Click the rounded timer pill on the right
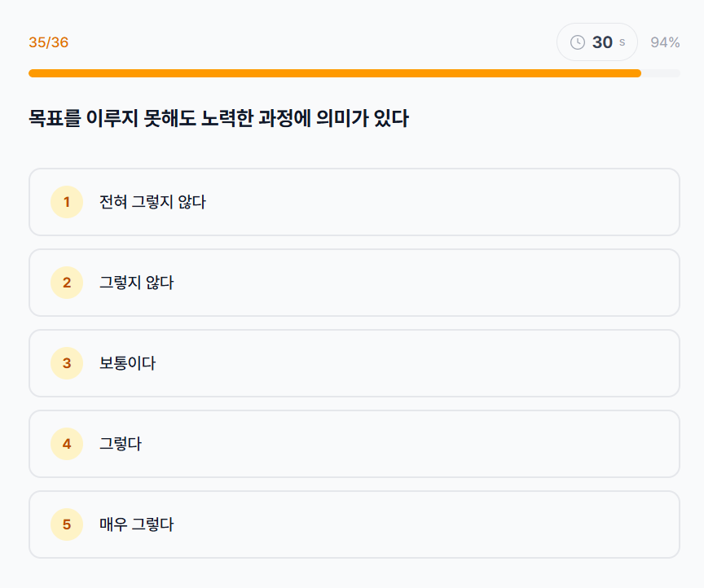 [x=597, y=42]
